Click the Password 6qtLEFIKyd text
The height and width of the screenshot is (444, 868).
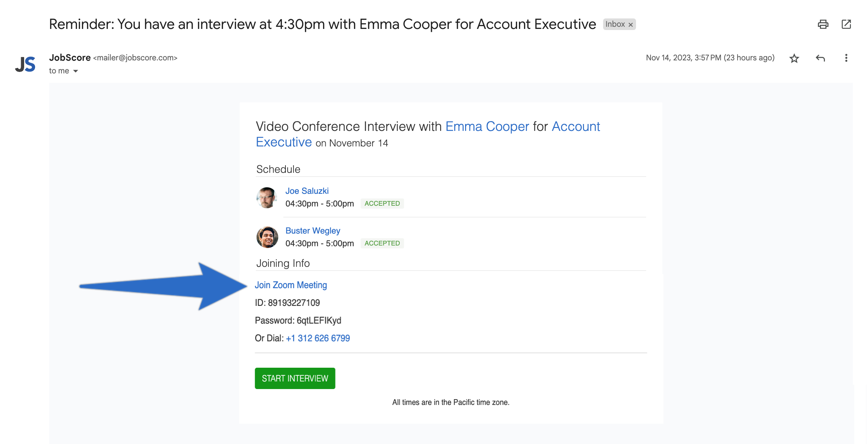point(298,320)
